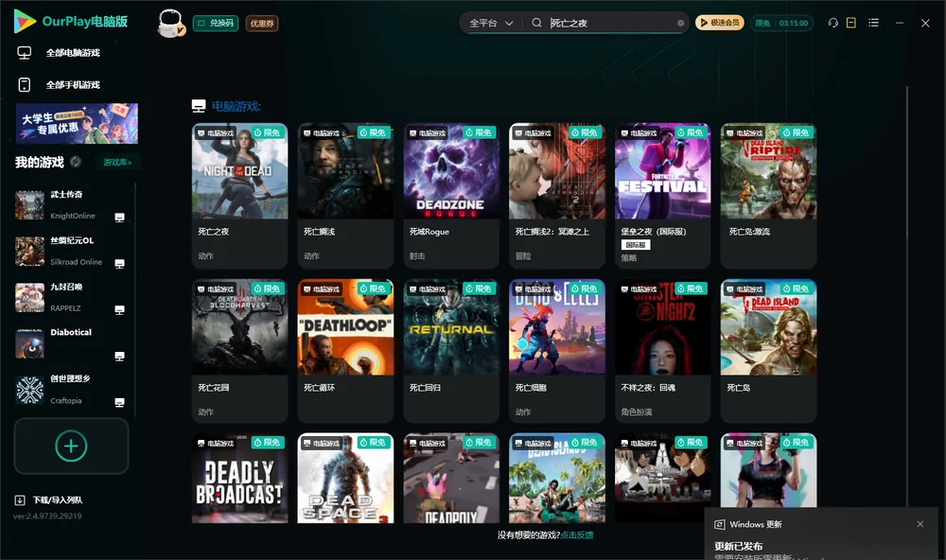Open the Deathloop game cover
The height and width of the screenshot is (560, 946).
coord(345,326)
